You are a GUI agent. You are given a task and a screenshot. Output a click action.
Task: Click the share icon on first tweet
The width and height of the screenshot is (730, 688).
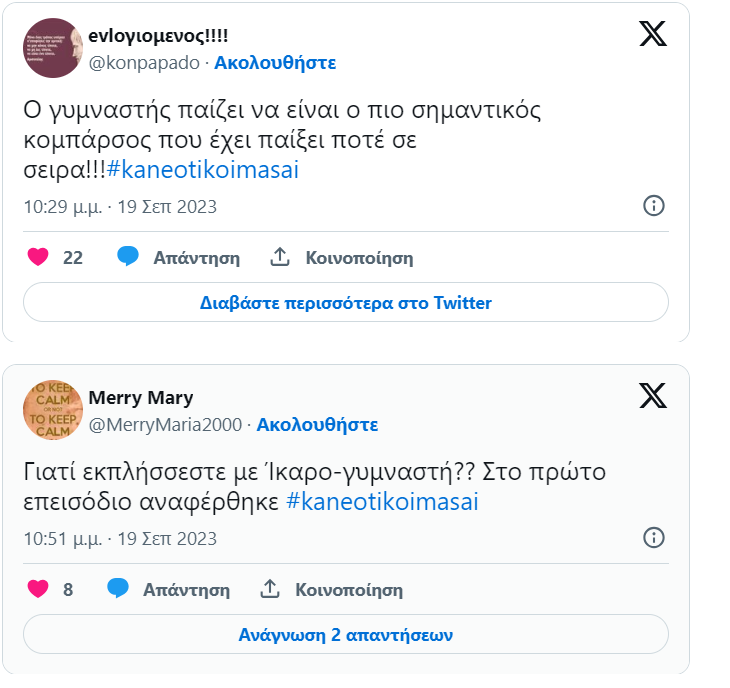[x=280, y=257]
